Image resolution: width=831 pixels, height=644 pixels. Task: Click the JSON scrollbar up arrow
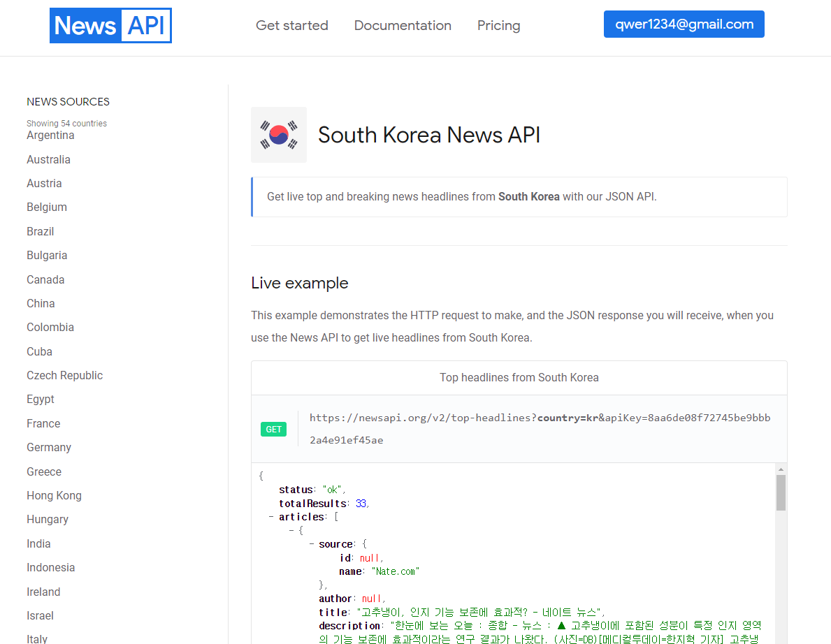[781, 469]
